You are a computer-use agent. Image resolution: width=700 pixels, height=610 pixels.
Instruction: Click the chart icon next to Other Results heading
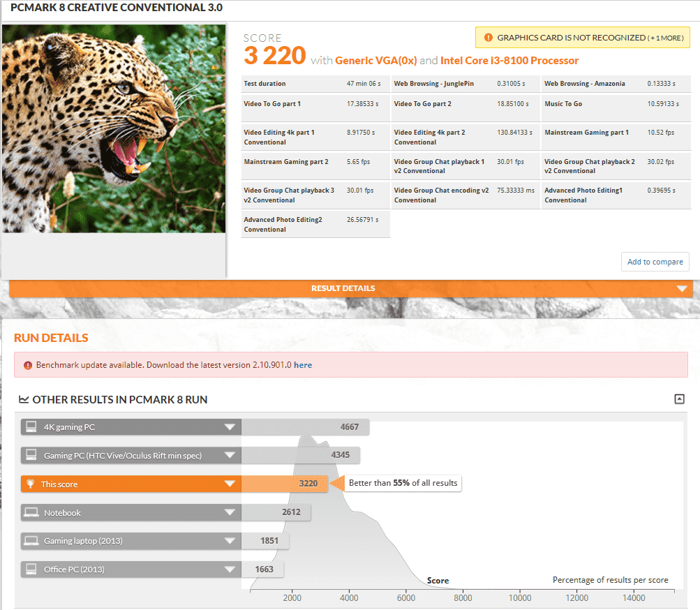click(24, 400)
